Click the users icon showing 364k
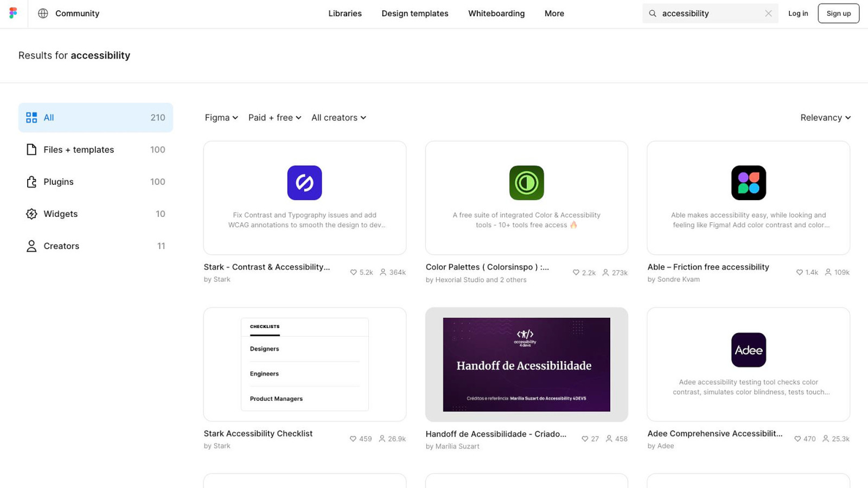 pos(383,272)
